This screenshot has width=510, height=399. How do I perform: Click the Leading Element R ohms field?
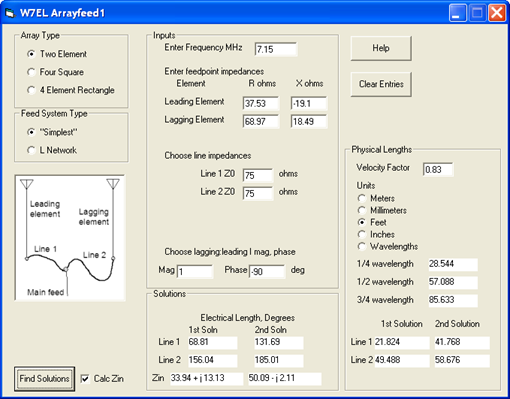pos(261,103)
